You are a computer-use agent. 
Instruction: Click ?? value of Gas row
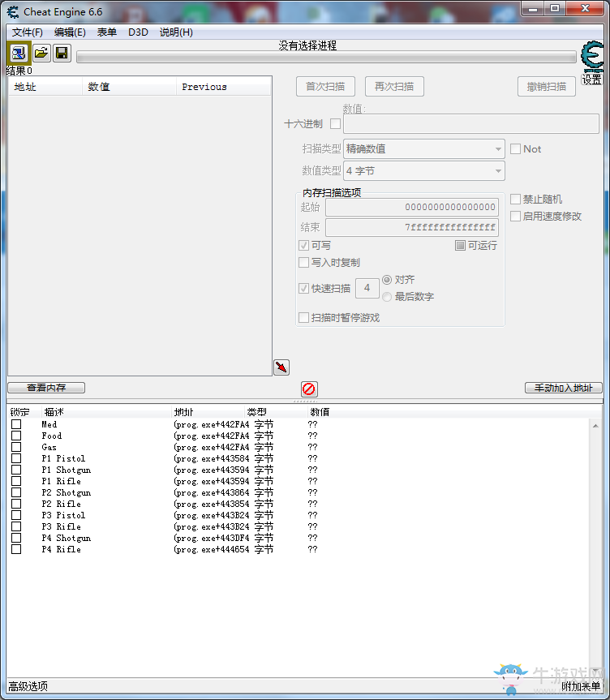pyautogui.click(x=312, y=447)
